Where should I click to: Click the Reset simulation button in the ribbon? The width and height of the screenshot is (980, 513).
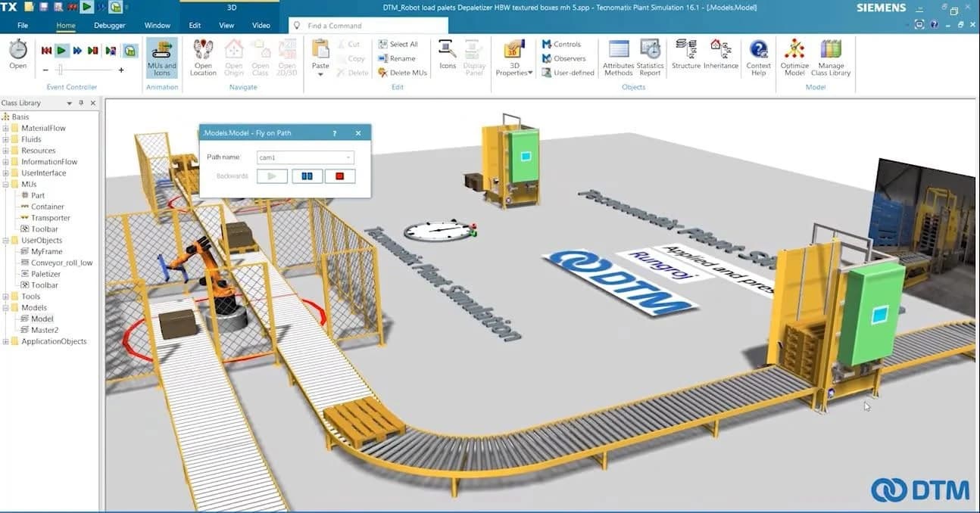coord(46,51)
